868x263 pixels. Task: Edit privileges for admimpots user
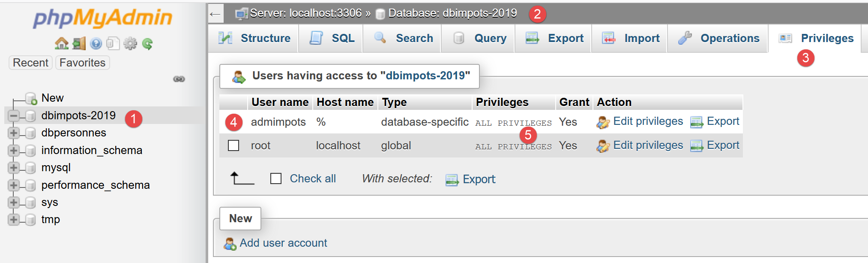pos(647,121)
